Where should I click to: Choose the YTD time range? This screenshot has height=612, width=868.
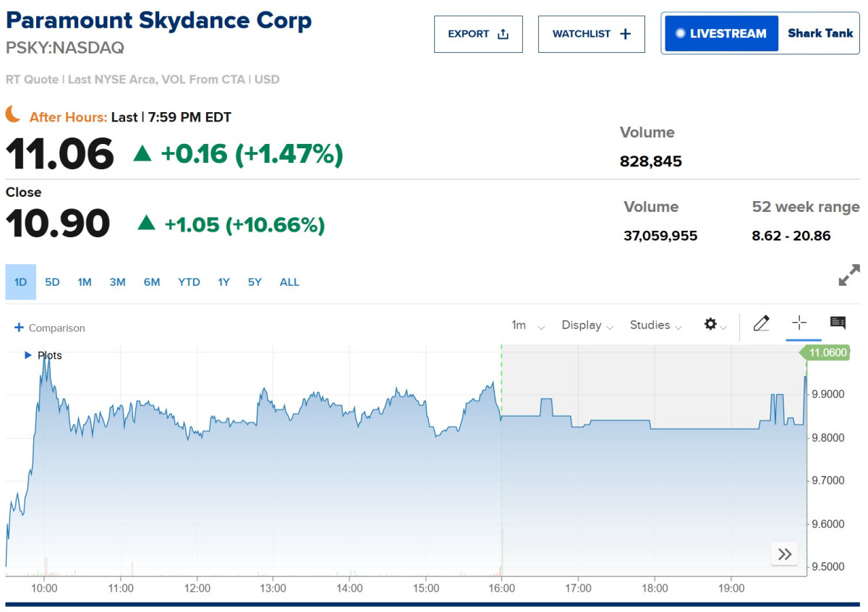(x=189, y=282)
